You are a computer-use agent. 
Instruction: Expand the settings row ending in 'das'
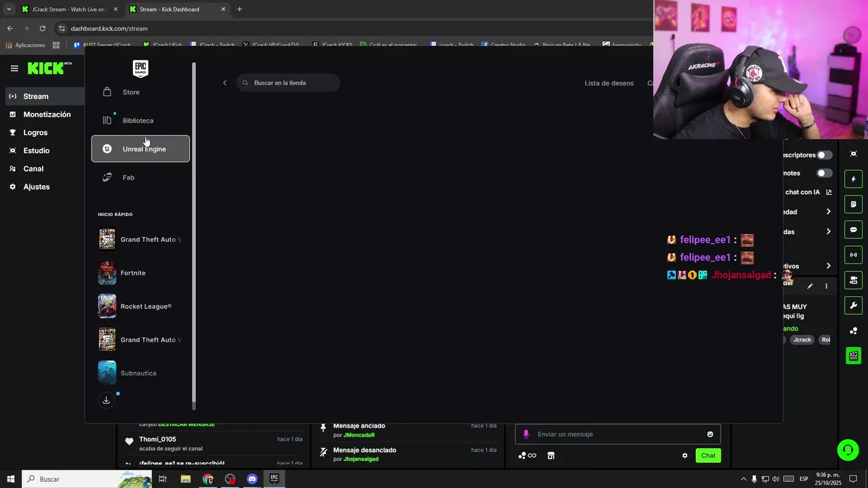coord(828,232)
